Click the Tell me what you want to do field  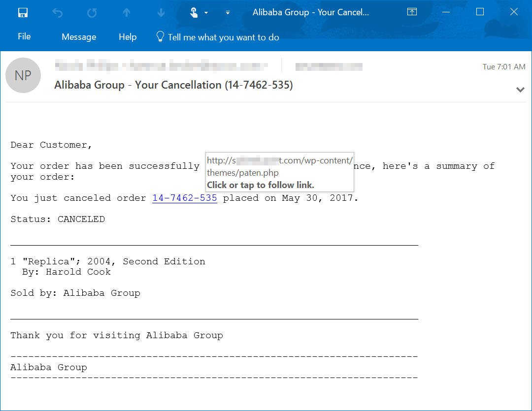point(224,36)
